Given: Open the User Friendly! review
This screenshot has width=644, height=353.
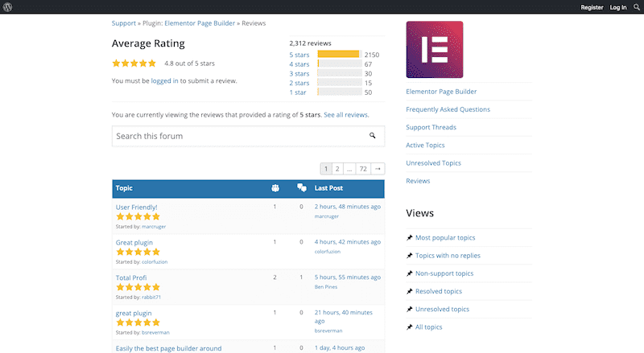Looking at the screenshot, I should pos(136,207).
